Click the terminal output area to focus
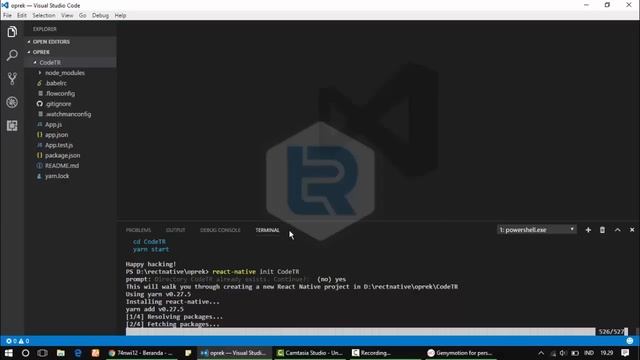The image size is (640, 360). pyautogui.click(x=378, y=286)
